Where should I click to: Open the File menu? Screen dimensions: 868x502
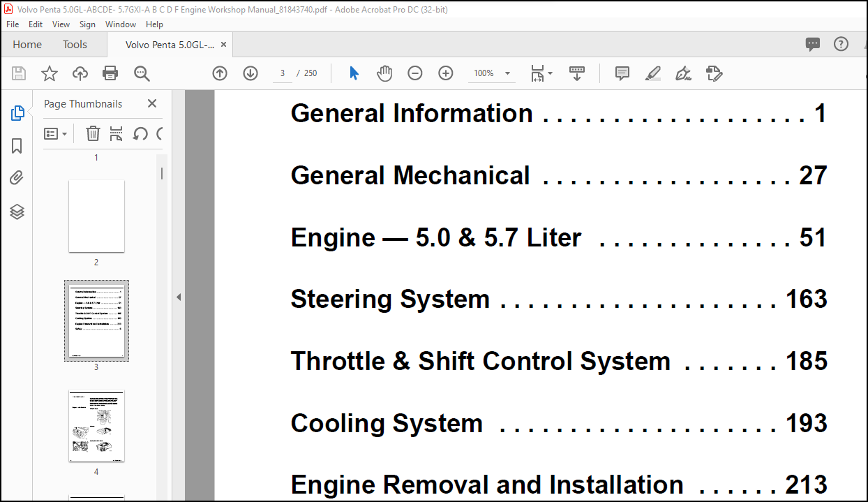(x=13, y=24)
